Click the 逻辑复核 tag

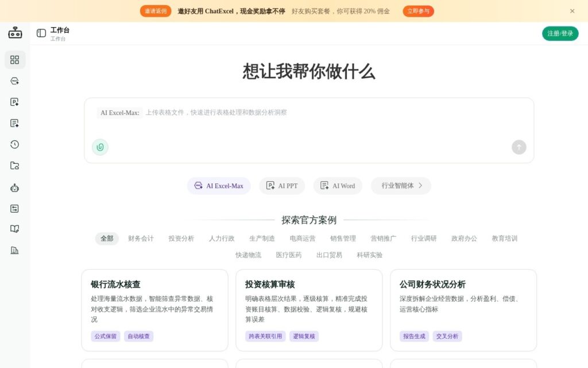tap(304, 336)
